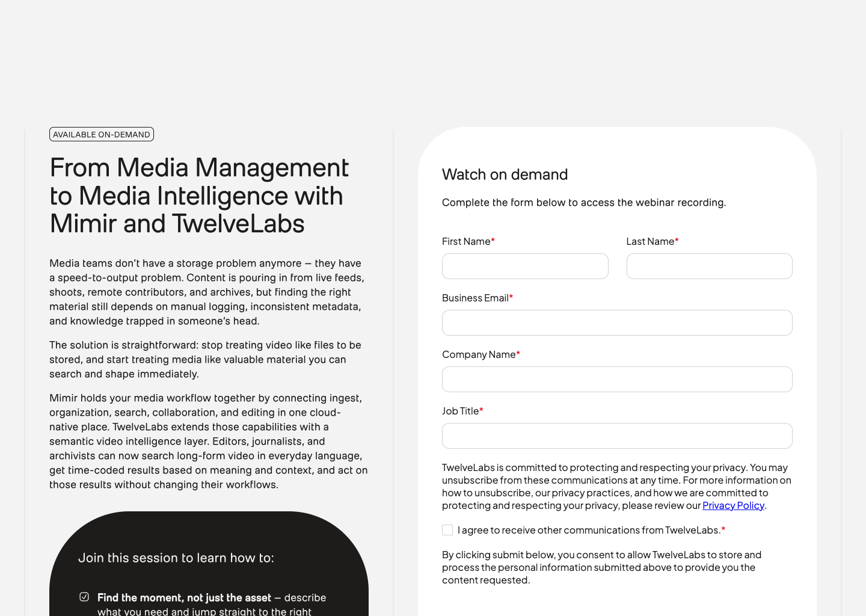This screenshot has width=866, height=616.
Task: Click the Last Name field label
Action: tap(653, 241)
